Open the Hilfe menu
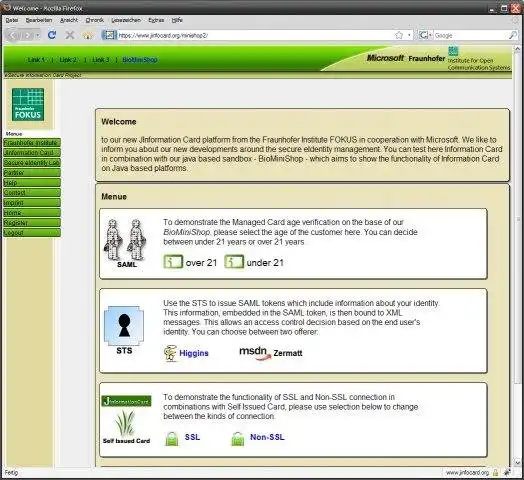This screenshot has width=524, height=480. [177, 20]
